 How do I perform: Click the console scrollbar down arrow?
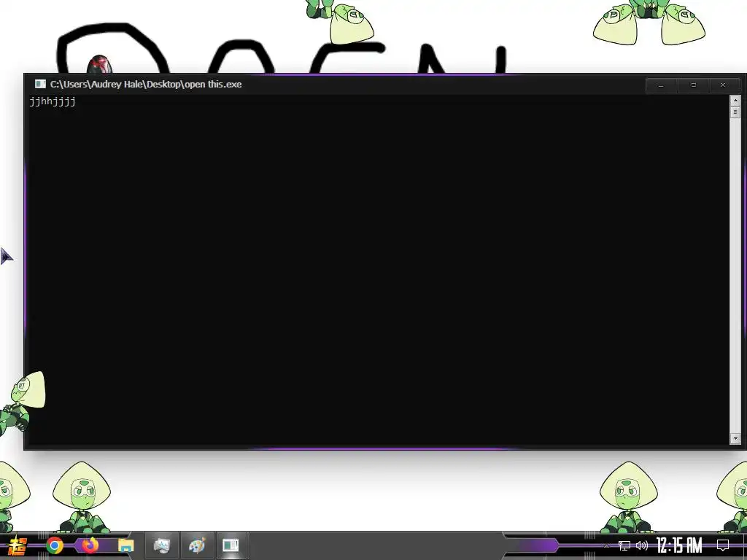tap(735, 438)
